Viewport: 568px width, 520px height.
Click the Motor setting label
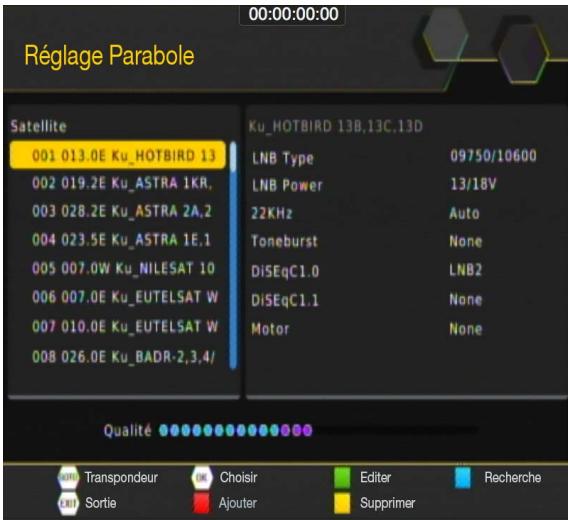click(x=270, y=329)
